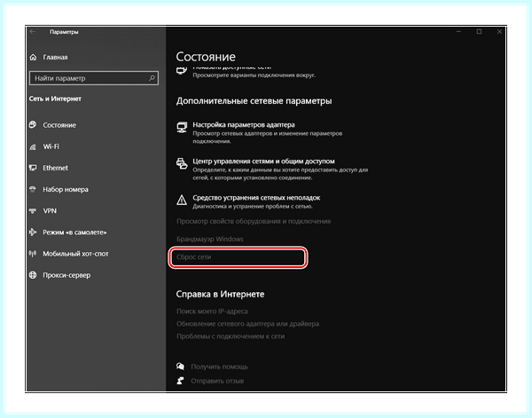Click the Отправить отзыв feedback icon
The image size is (532, 418).
click(x=180, y=381)
